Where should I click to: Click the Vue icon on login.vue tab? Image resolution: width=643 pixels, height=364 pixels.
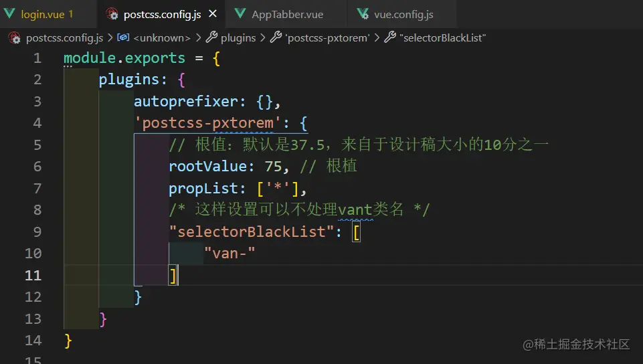pyautogui.click(x=9, y=13)
